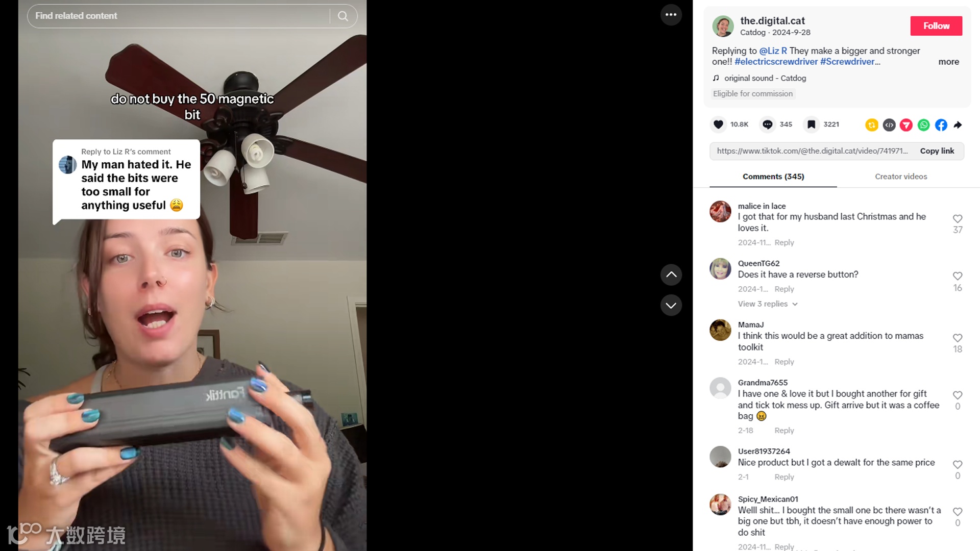The height and width of the screenshot is (551, 980).
Task: Open comments via the speech bubble icon
Action: [x=767, y=124]
